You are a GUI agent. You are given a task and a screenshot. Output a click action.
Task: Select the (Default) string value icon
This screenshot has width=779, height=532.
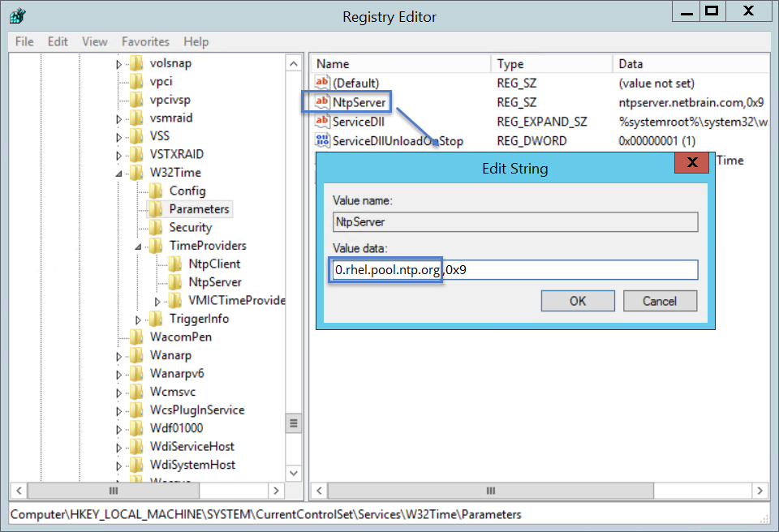[322, 83]
